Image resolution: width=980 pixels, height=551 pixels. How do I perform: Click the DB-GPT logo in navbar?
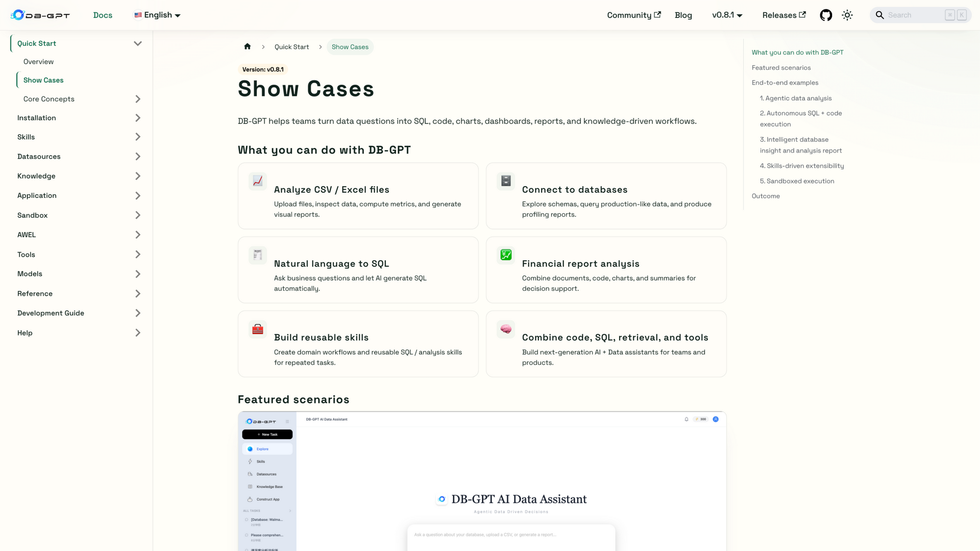point(40,15)
